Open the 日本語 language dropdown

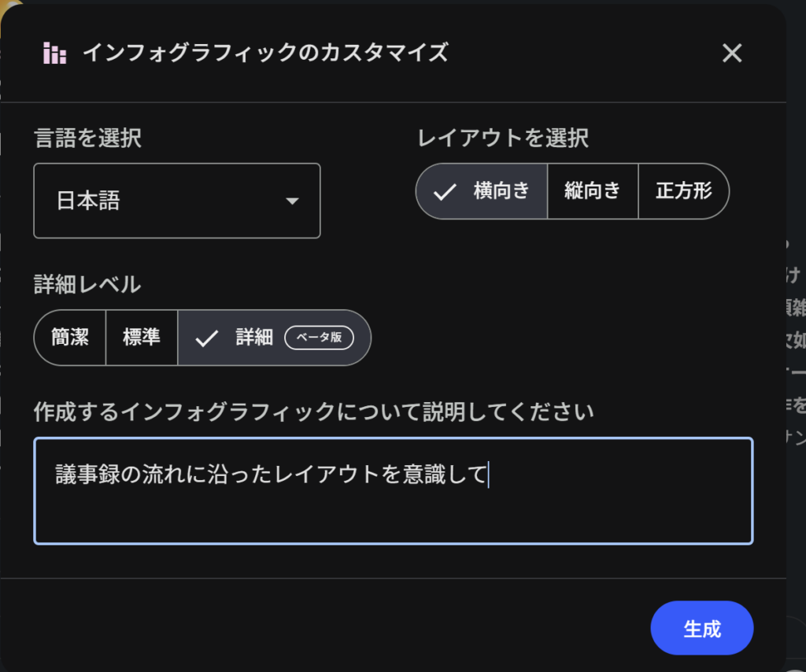pyautogui.click(x=176, y=201)
